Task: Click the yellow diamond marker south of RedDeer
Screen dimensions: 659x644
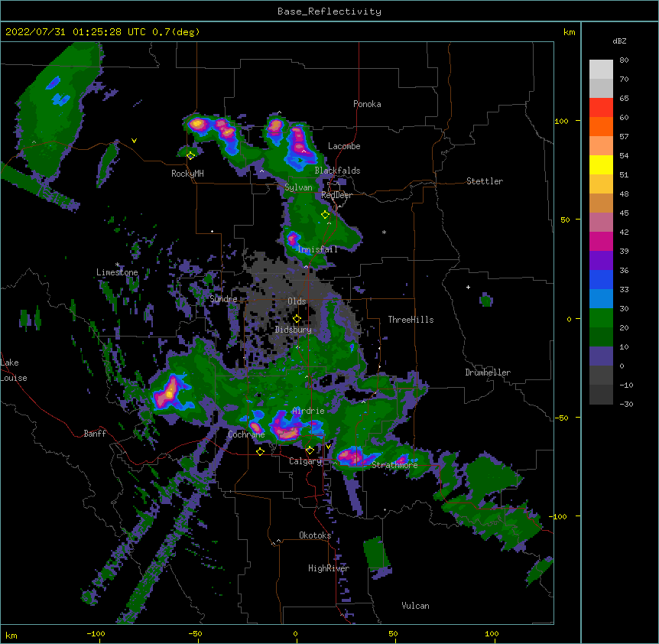Action: [x=326, y=214]
